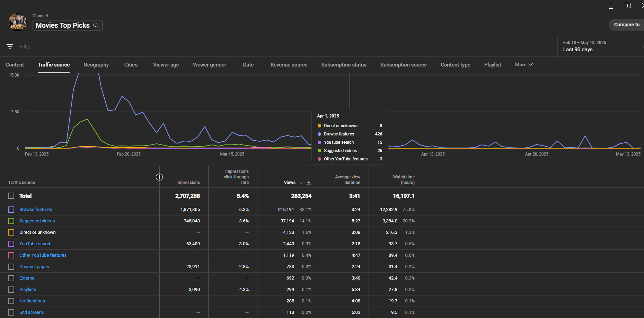Switch to the Geography tab
644x318 pixels.
96,65
